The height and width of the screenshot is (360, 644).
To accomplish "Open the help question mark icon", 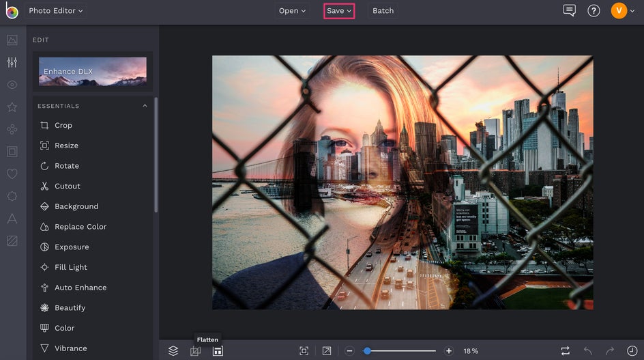I will click(594, 11).
